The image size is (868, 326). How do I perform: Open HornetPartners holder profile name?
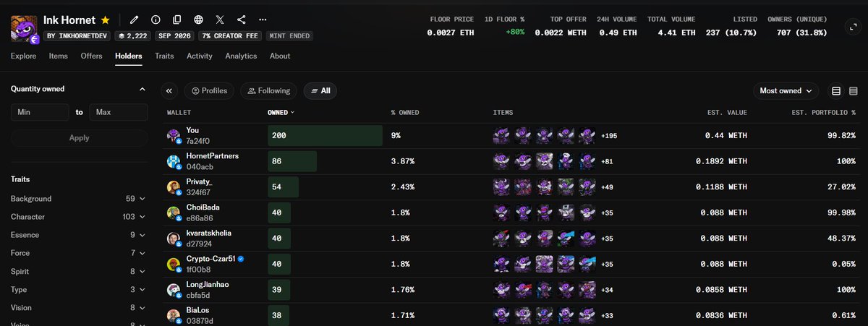(213, 156)
